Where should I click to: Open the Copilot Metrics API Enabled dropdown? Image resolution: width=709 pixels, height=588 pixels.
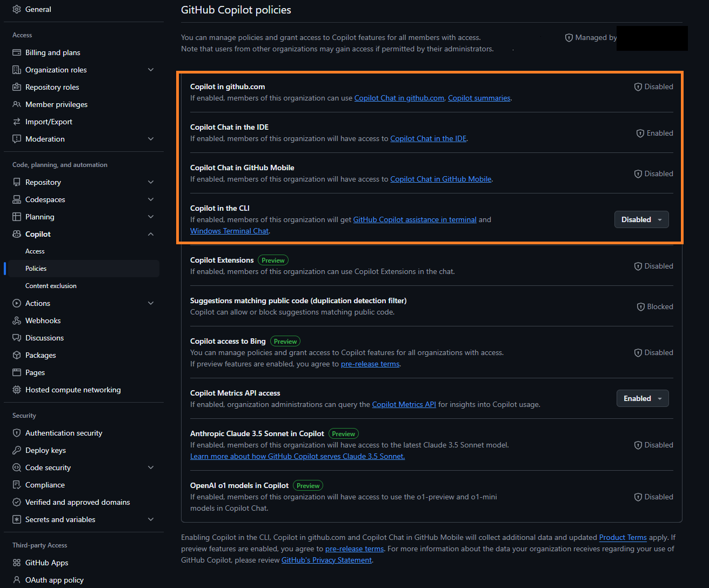tap(643, 398)
